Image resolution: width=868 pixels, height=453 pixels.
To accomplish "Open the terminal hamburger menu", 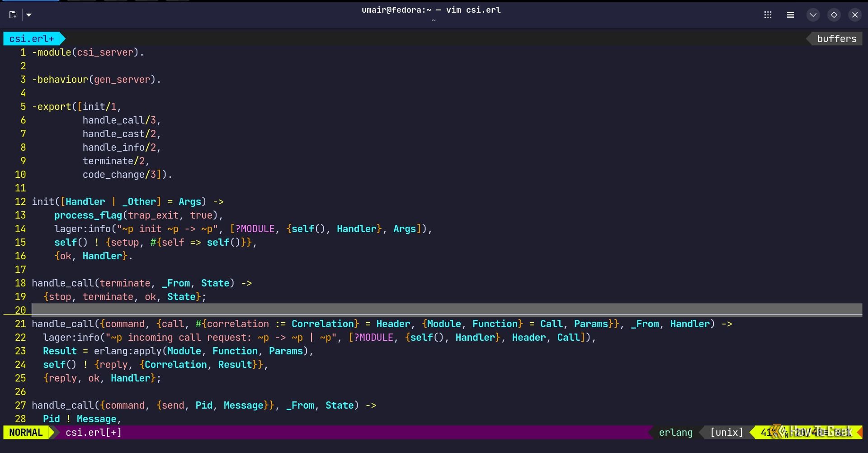I will (x=790, y=15).
